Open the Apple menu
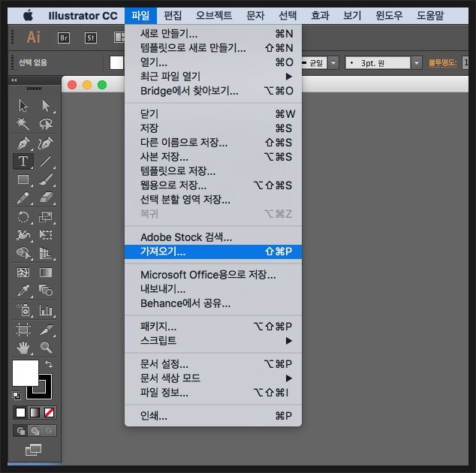Screen dimensions: 476x473 [x=28, y=15]
